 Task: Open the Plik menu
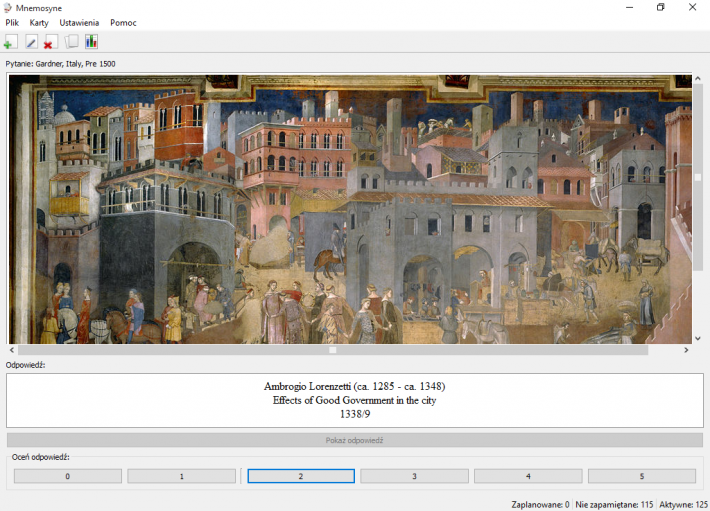click(12, 23)
